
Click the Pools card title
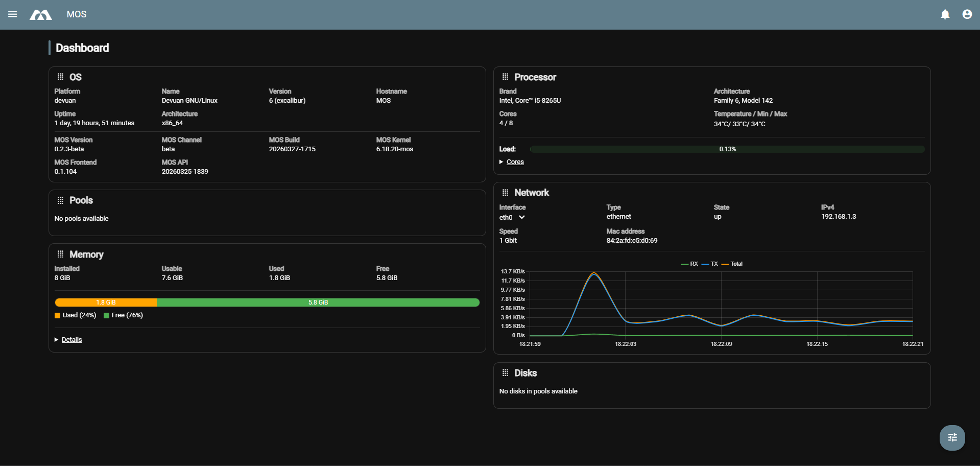point(81,200)
